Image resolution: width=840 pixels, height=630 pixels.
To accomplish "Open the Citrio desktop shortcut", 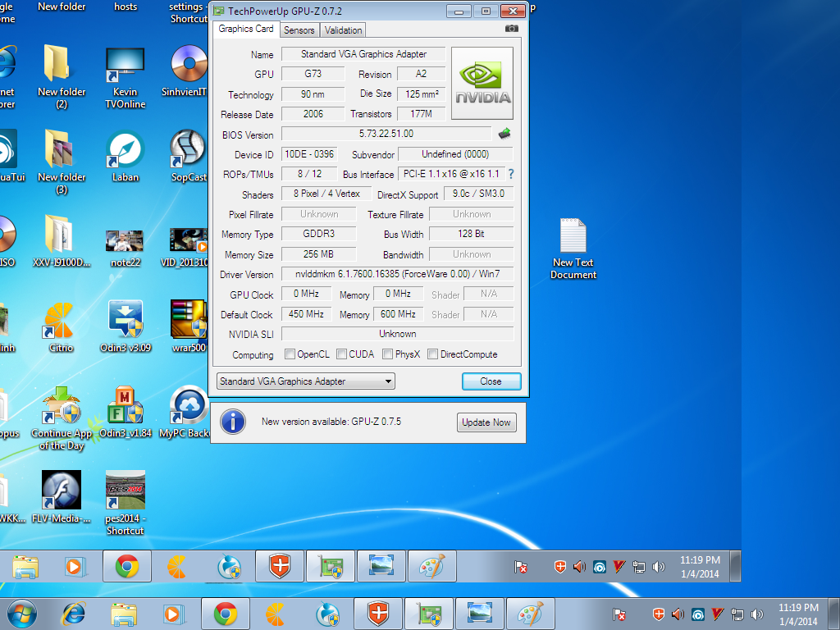I will point(59,319).
